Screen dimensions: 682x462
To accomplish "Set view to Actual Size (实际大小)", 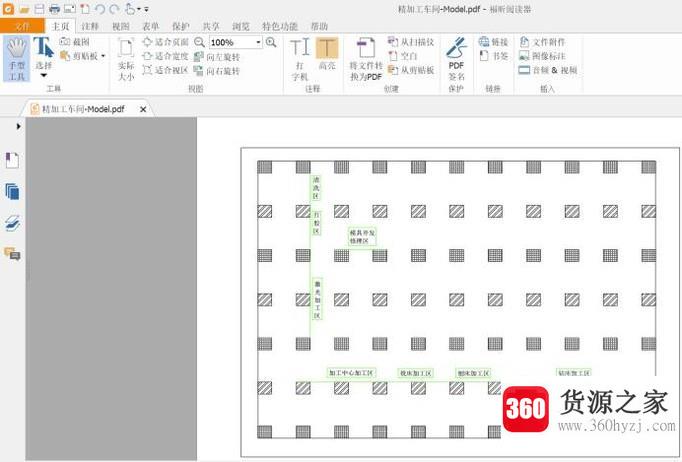I will [126, 59].
